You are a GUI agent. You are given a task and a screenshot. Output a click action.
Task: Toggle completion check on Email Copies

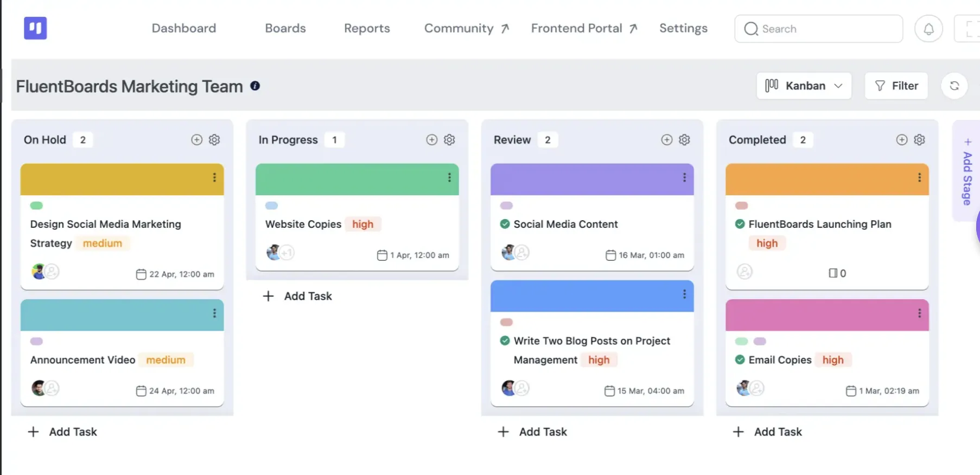click(740, 360)
